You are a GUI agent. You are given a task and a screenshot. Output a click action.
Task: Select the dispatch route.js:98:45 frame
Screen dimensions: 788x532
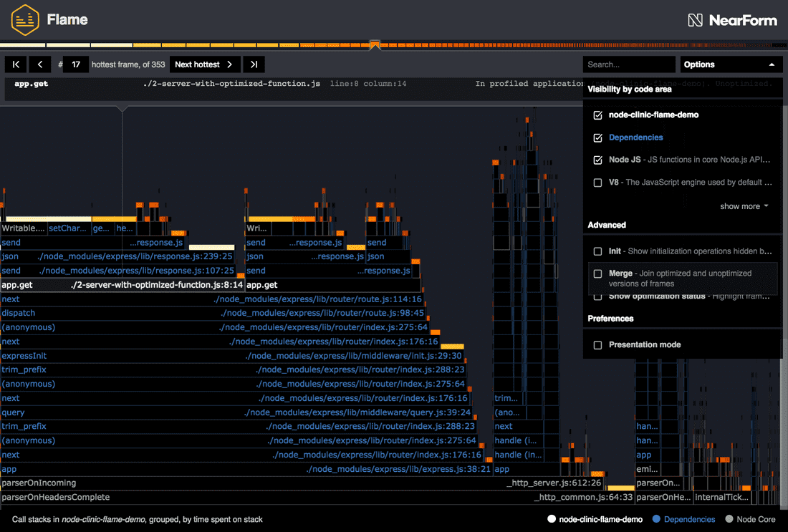[x=213, y=313]
